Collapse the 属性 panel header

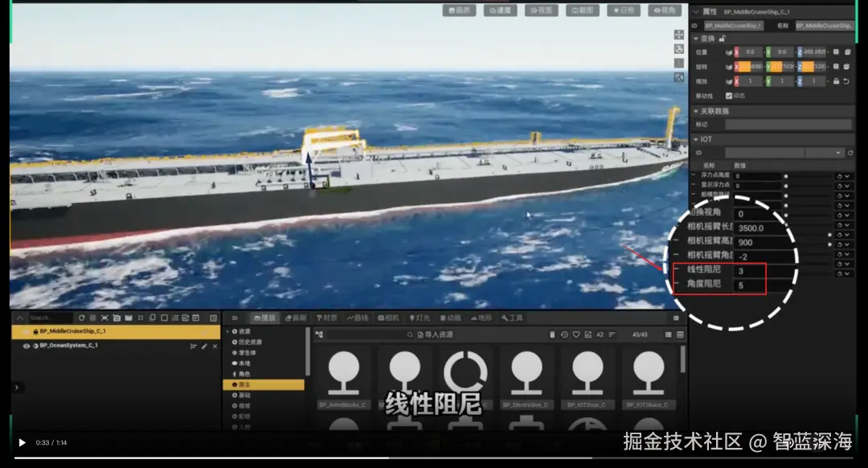696,11
